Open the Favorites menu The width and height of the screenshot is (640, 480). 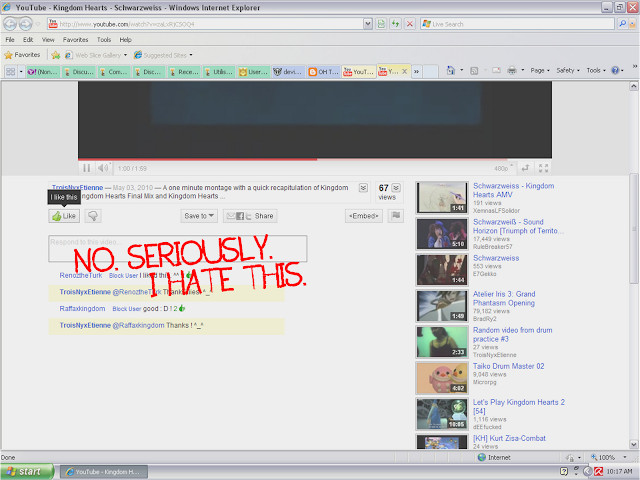click(76, 40)
